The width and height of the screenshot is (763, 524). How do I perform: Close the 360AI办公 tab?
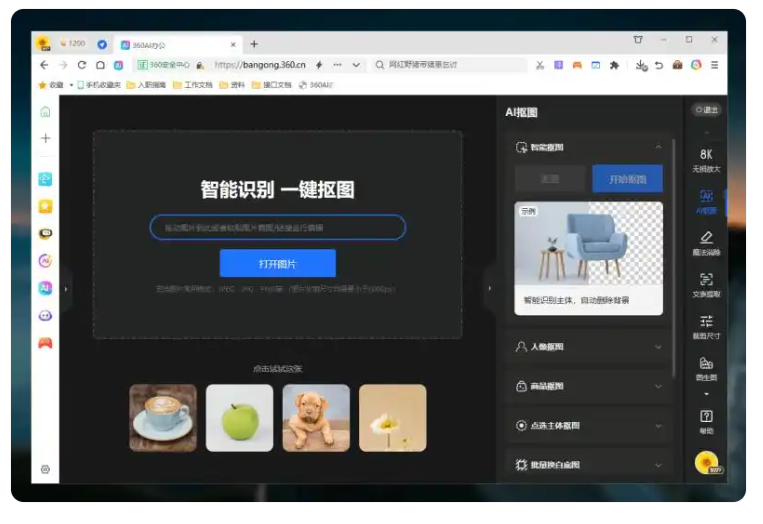233,45
